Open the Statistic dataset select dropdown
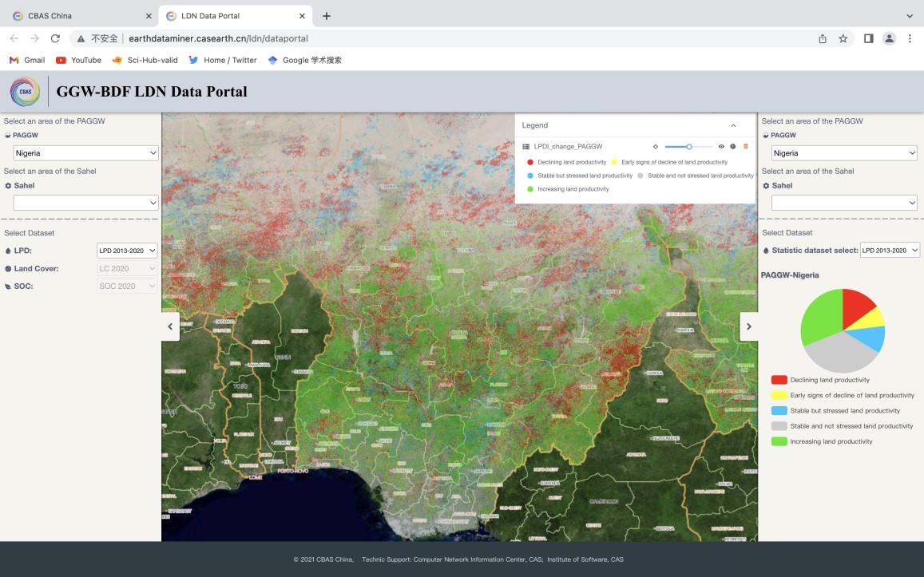Viewport: 924px width, 577px height. click(x=890, y=251)
